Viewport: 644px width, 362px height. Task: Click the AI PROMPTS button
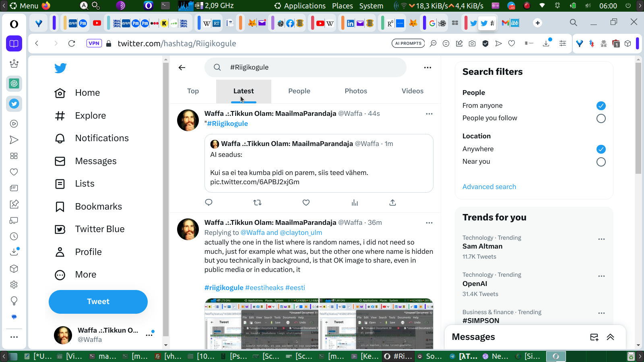pos(408,43)
